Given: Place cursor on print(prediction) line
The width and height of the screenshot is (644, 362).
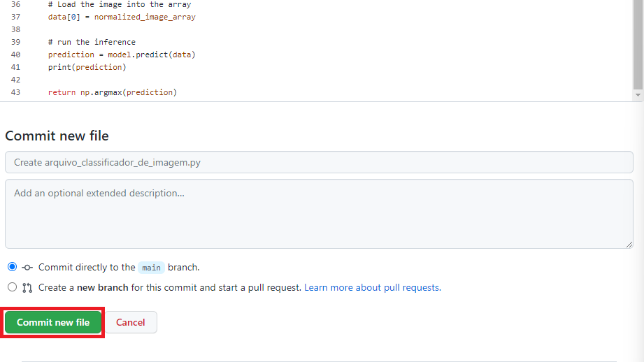Looking at the screenshot, I should coord(87,67).
